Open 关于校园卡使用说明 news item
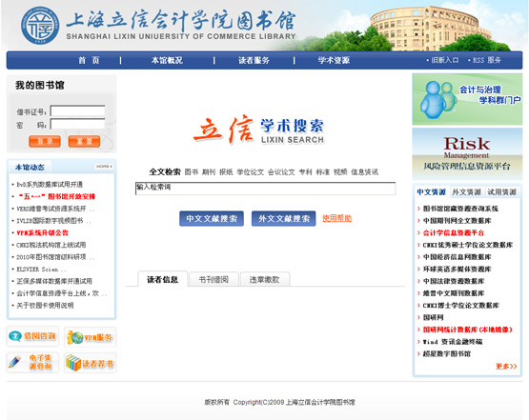This screenshot has height=420, width=529. click(45, 306)
